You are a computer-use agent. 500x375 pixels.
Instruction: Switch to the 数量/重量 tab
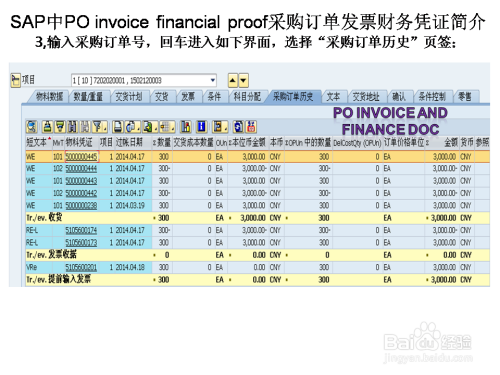tap(88, 97)
